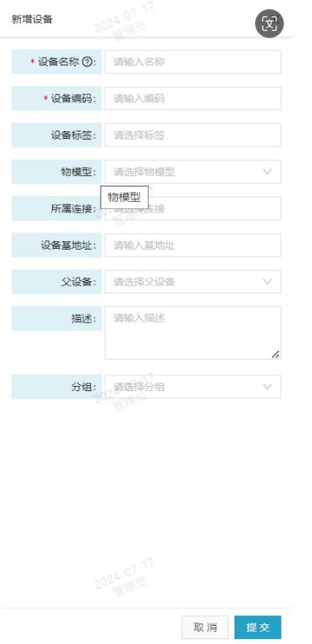The height and width of the screenshot is (644, 312).
Task: Click inside the 请输入描述 textarea
Action: (193, 332)
